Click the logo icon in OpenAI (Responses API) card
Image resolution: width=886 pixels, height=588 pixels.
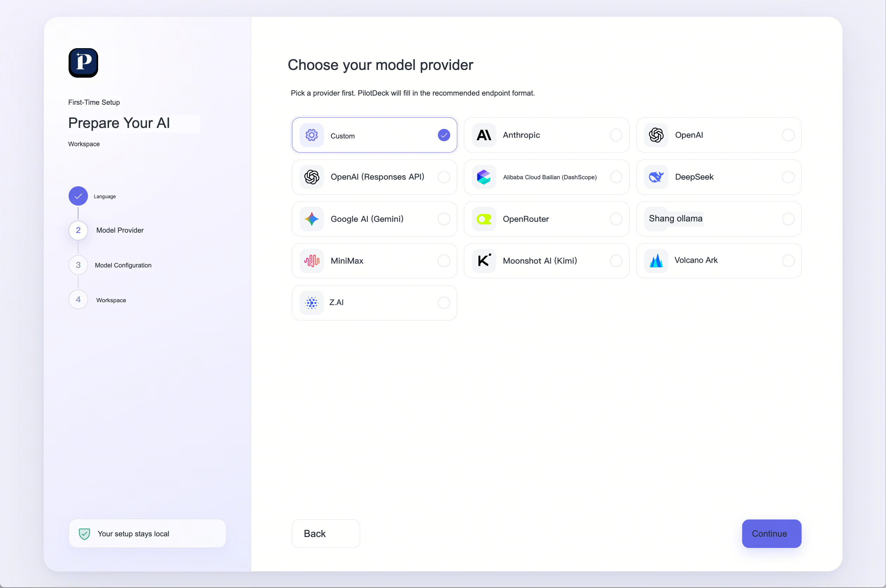(x=312, y=177)
